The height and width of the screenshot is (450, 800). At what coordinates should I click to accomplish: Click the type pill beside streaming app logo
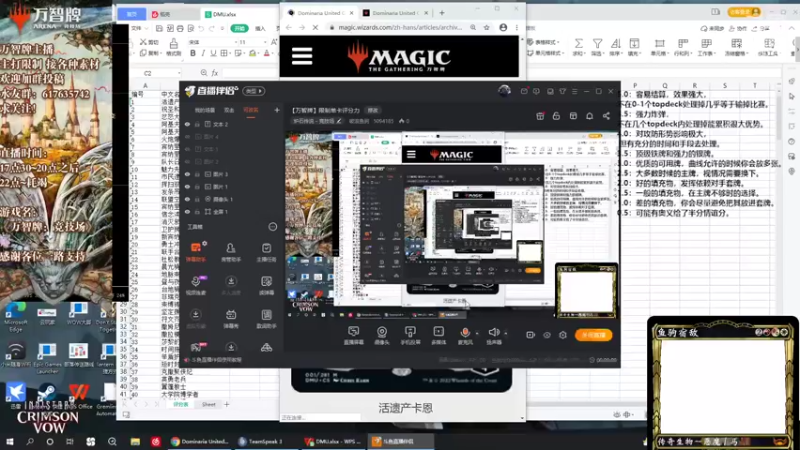click(254, 91)
